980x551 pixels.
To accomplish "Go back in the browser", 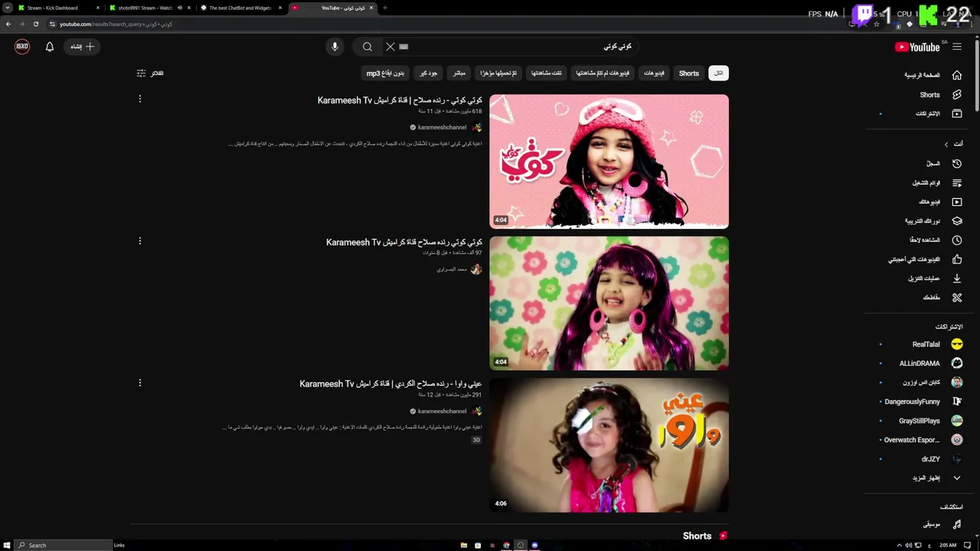I will point(8,24).
